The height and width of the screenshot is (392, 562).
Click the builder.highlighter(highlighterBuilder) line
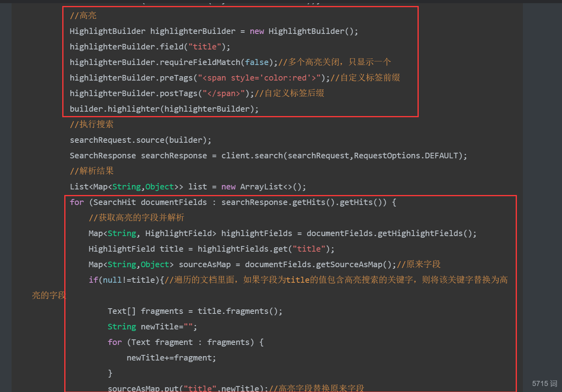[x=164, y=109]
